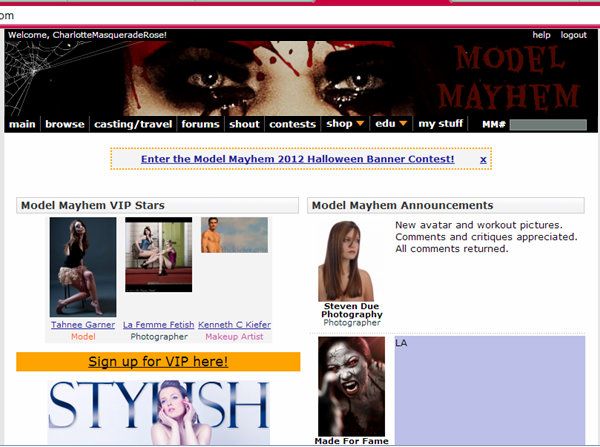View La Femme Fetish photo thumbnail
The width and height of the screenshot is (600, 447).
coord(158,254)
